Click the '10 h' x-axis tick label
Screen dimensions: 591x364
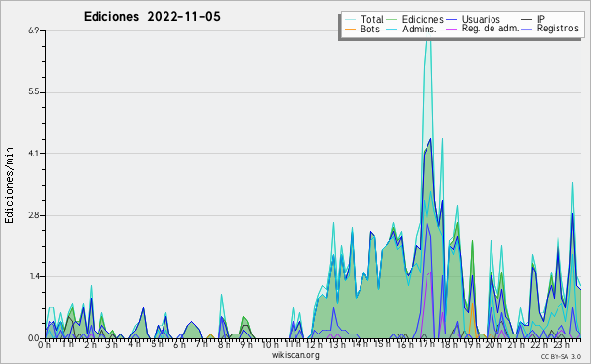(x=270, y=344)
